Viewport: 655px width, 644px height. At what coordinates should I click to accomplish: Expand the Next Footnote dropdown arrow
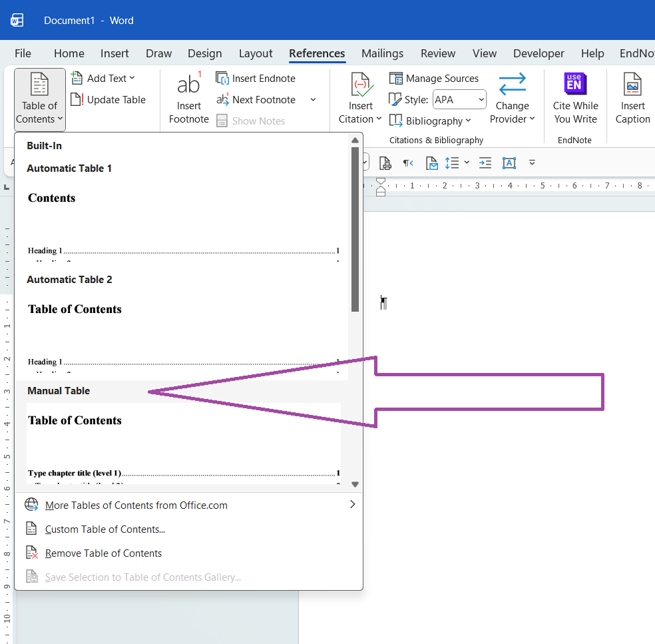313,99
